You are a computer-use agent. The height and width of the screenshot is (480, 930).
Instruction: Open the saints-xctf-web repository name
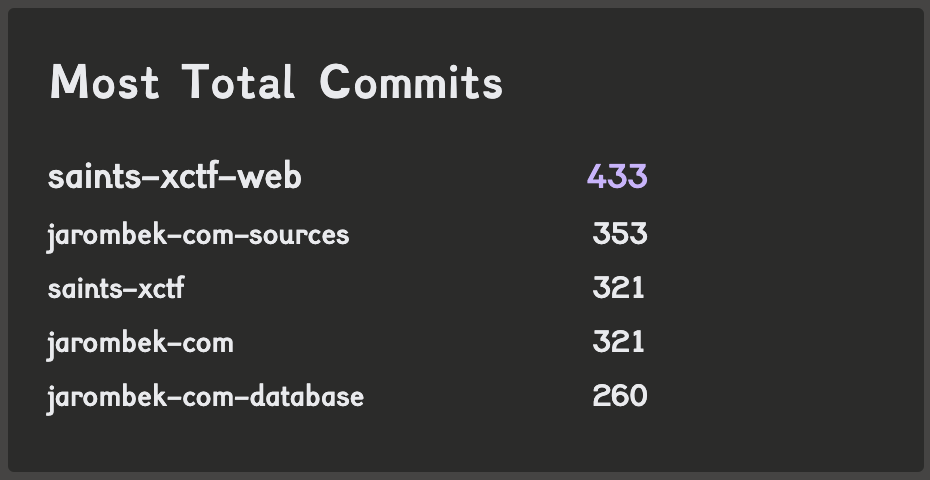coord(175,177)
